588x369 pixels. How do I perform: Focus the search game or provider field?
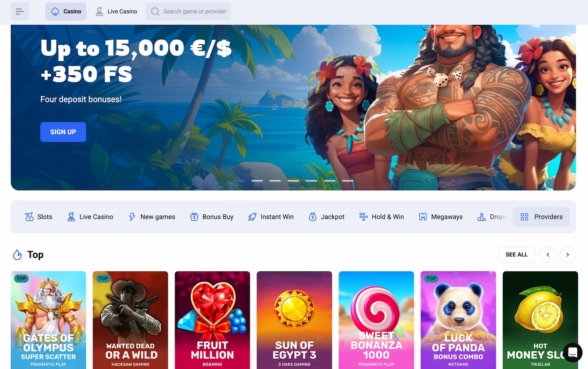click(x=189, y=11)
